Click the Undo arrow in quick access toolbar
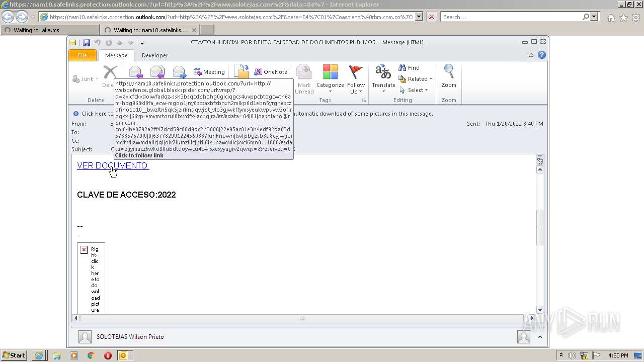Image resolution: width=644 pixels, height=362 pixels. point(98,43)
